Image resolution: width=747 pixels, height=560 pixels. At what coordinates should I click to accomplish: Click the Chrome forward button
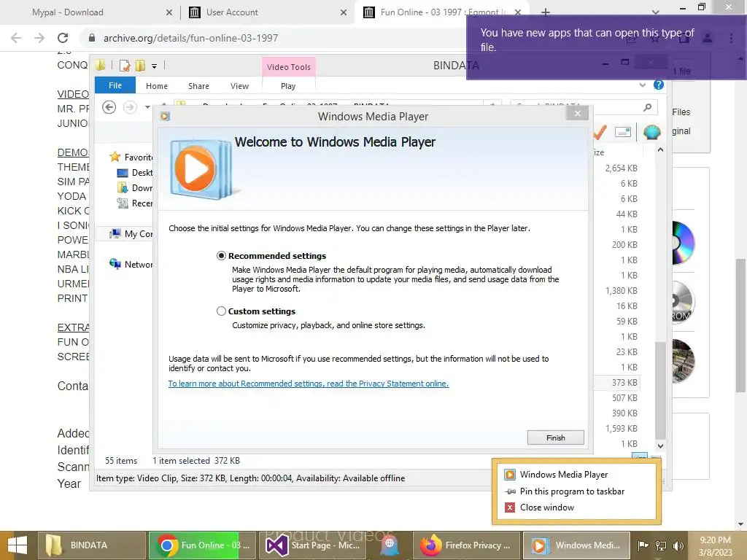(x=39, y=38)
